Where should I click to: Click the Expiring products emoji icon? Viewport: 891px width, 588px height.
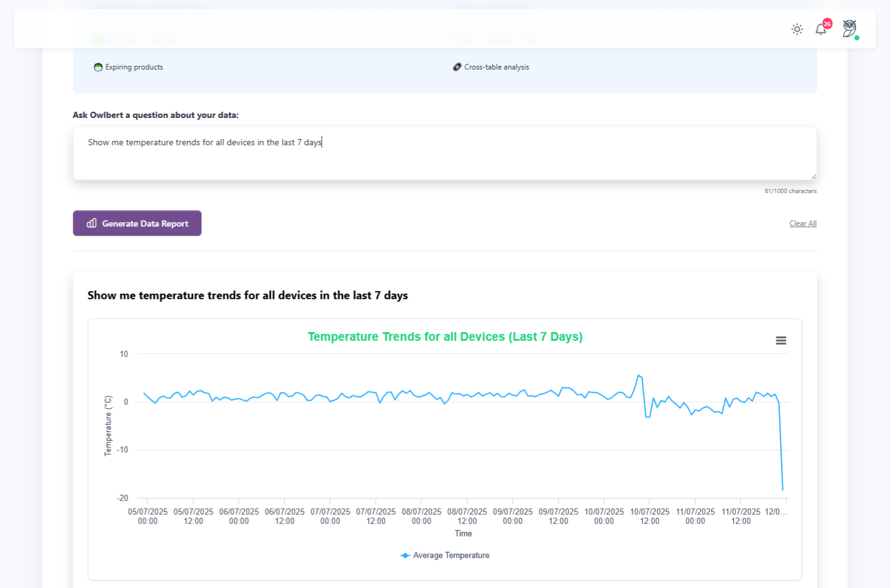coord(98,67)
